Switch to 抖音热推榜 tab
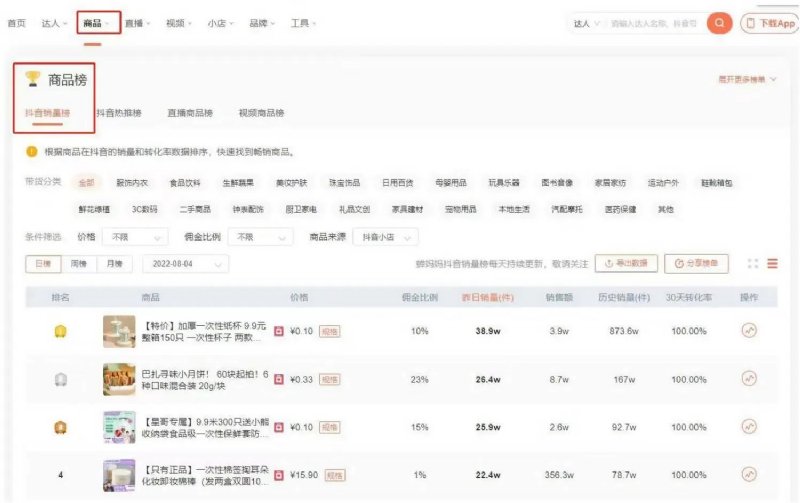800x503 pixels. (118, 113)
